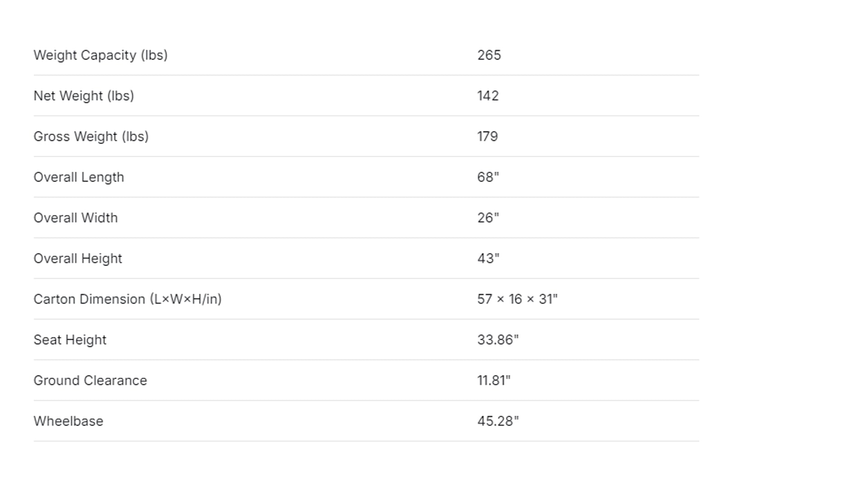
Task: Click the Net Weight (lbs) label
Action: pyautogui.click(x=84, y=96)
